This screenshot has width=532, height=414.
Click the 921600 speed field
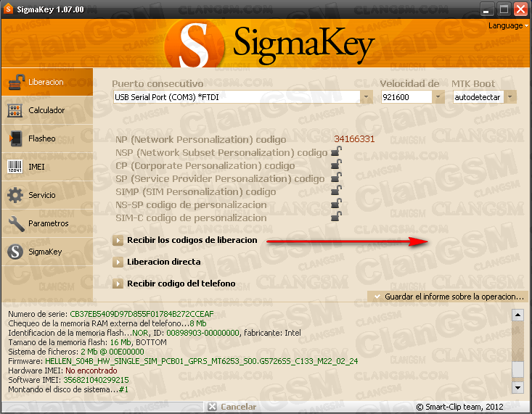[x=406, y=97]
